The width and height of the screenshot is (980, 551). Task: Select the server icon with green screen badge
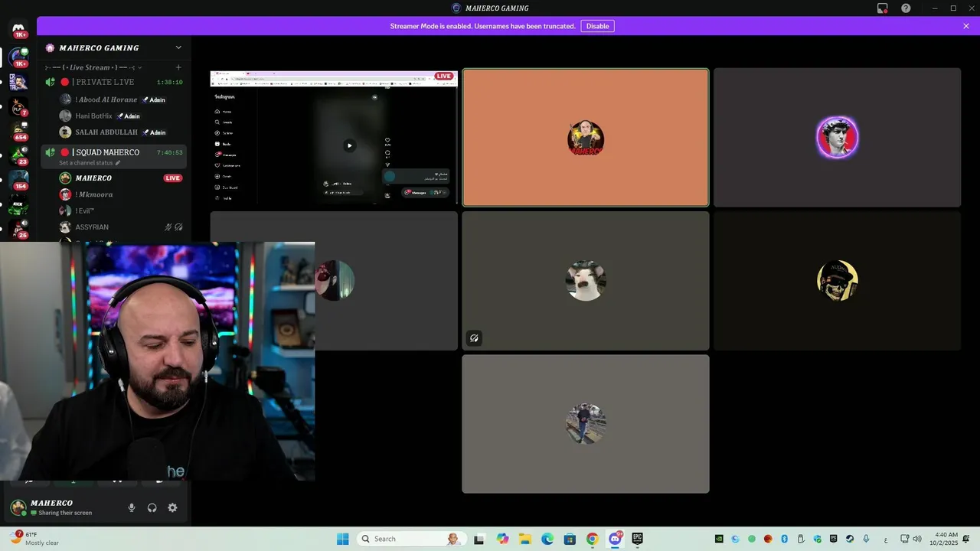tap(18, 57)
